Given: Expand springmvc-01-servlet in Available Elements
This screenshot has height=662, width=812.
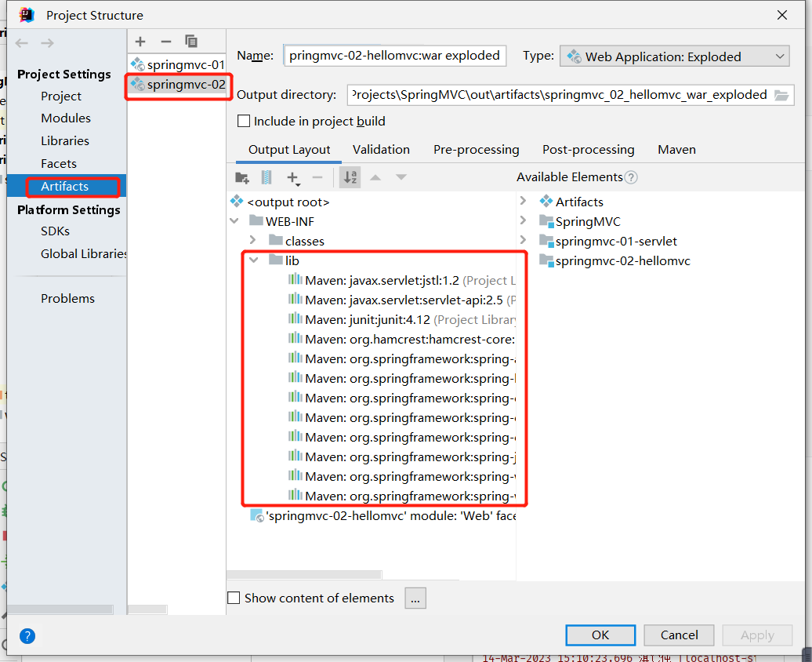Looking at the screenshot, I should tap(523, 240).
